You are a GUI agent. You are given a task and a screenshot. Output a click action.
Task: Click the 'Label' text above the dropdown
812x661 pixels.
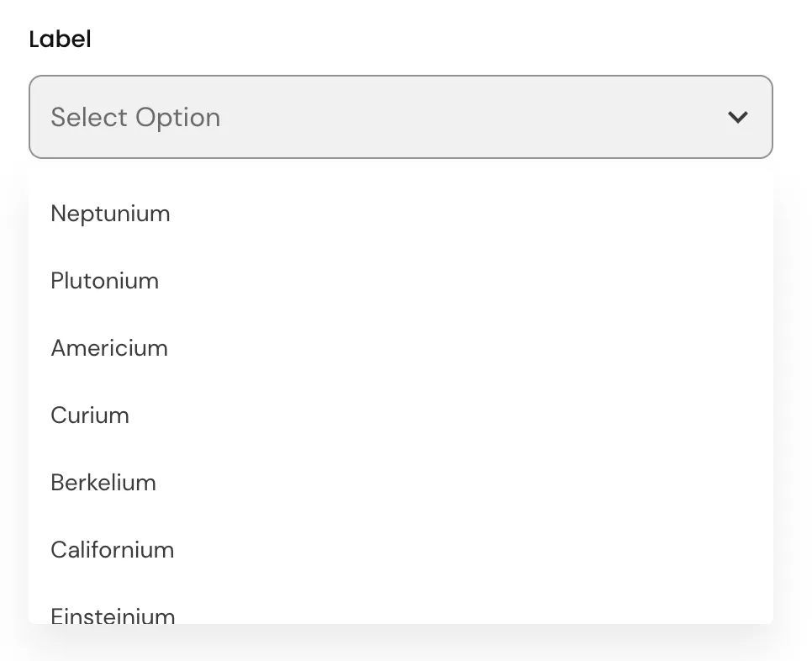tap(60, 40)
